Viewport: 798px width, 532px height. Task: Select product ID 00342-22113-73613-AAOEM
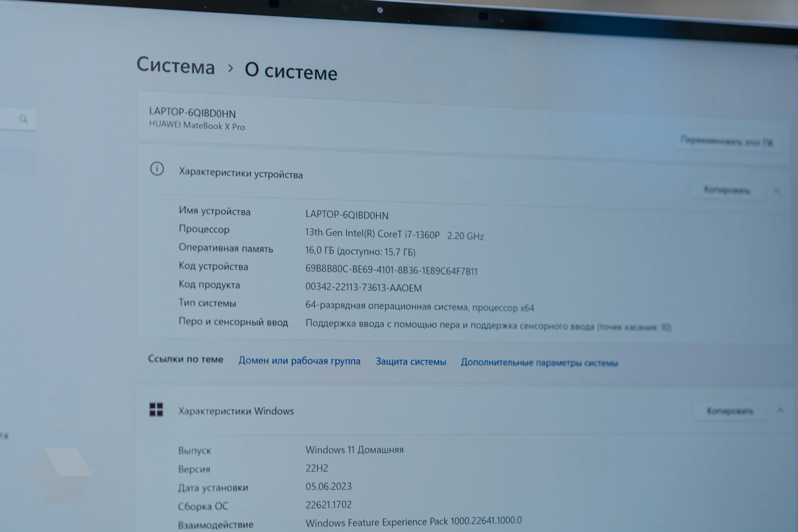pos(363,287)
